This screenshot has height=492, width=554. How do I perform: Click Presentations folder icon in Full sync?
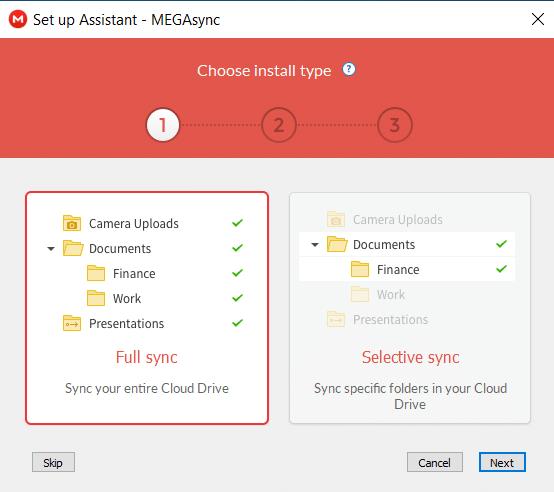(x=72, y=323)
